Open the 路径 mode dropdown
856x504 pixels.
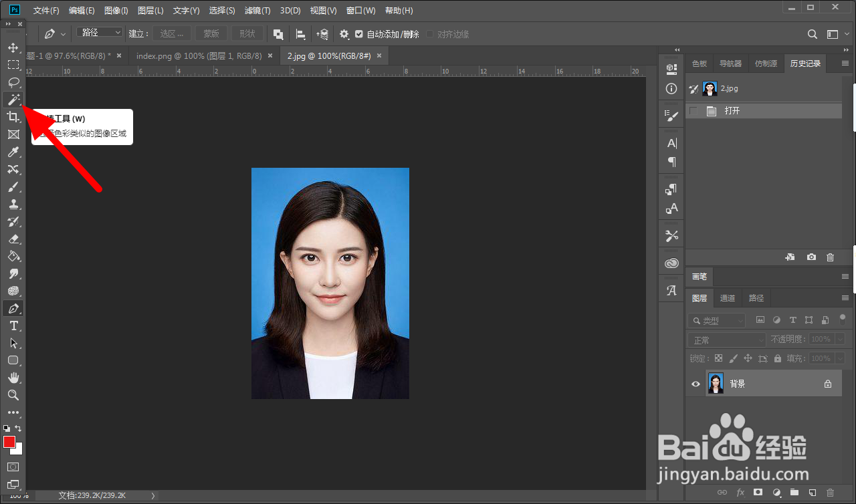pyautogui.click(x=100, y=33)
